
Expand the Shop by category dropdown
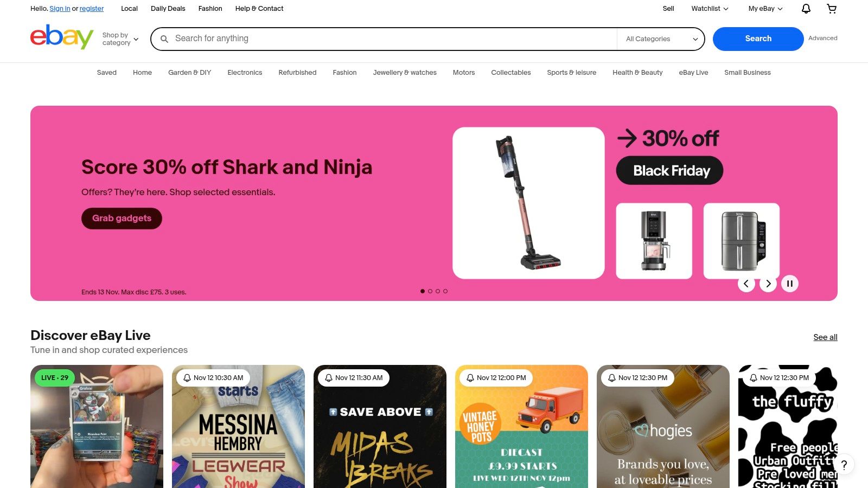click(x=120, y=39)
